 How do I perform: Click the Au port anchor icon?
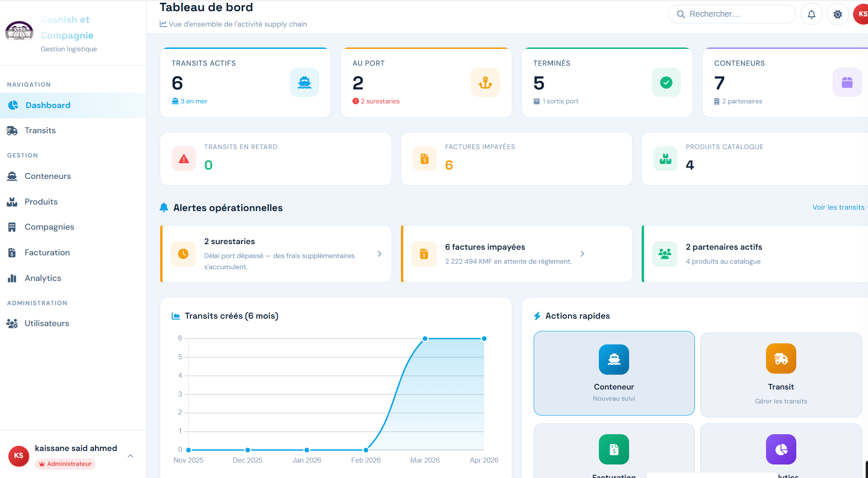(485, 82)
